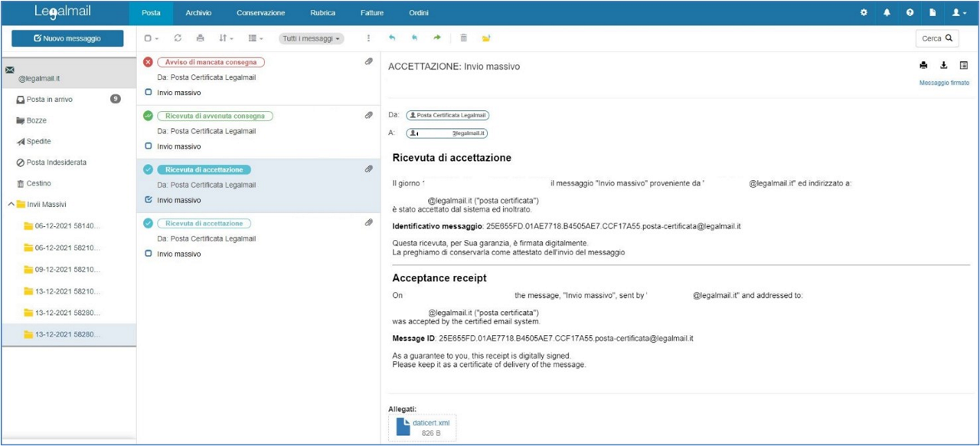Open the Fatture tab
The image size is (980, 446).
point(372,13)
